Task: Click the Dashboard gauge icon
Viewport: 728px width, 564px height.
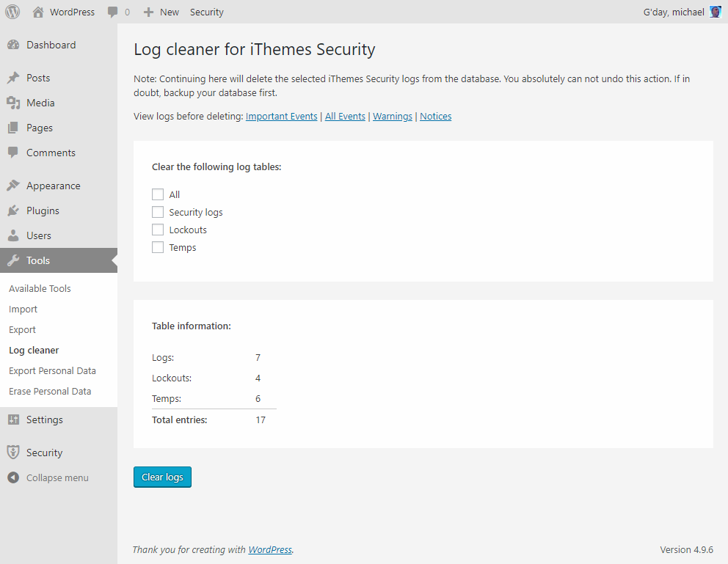Action: [13, 45]
